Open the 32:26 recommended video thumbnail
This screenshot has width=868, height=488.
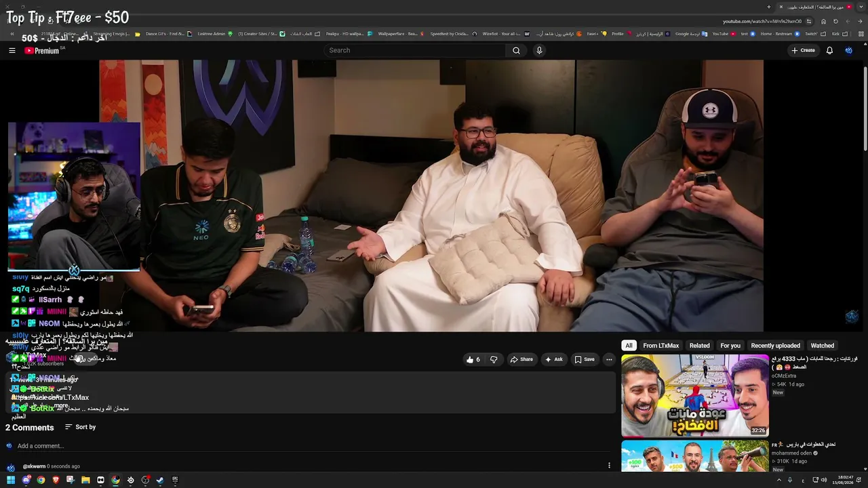[695, 395]
